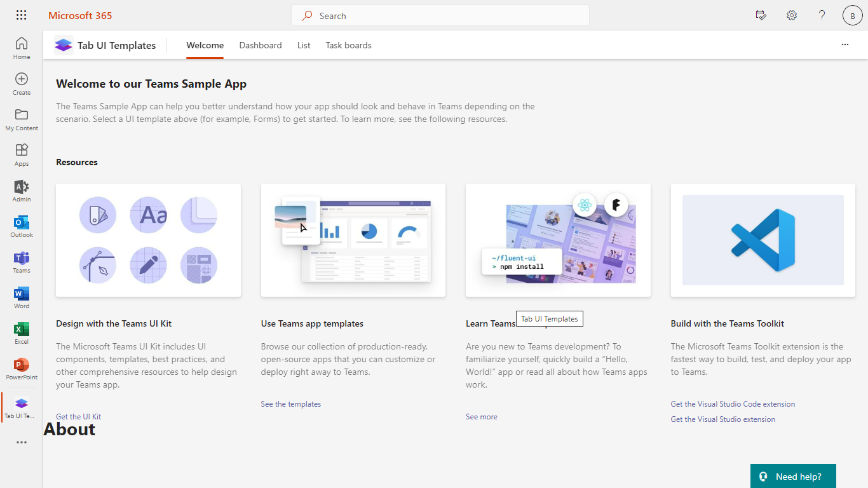
Task: Go to Home in left rail
Action: click(22, 48)
